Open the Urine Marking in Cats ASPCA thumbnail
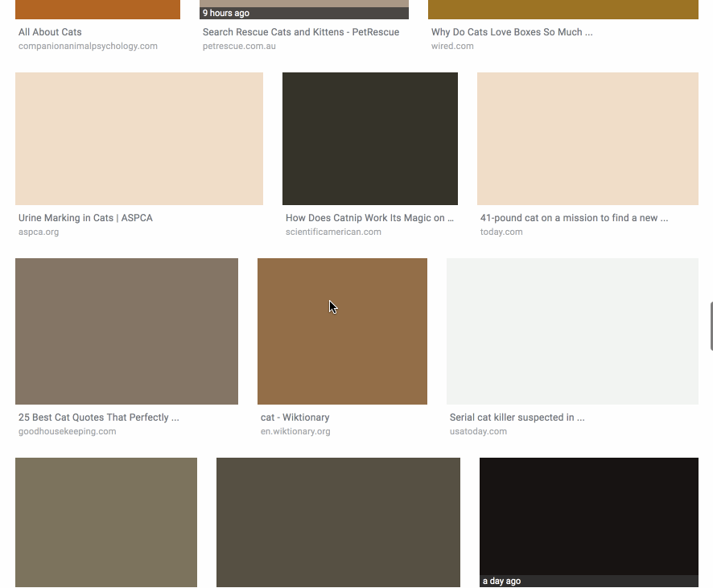Screen dimensions: 713x588 pos(139,138)
